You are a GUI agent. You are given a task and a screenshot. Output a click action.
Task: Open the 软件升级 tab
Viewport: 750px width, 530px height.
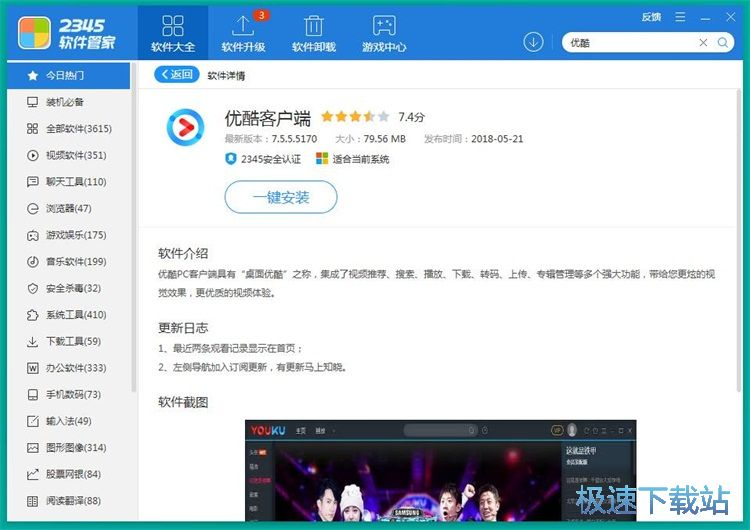pos(243,33)
